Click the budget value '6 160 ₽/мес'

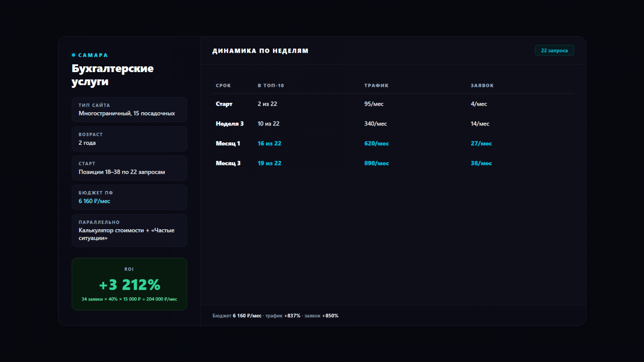pos(94,201)
